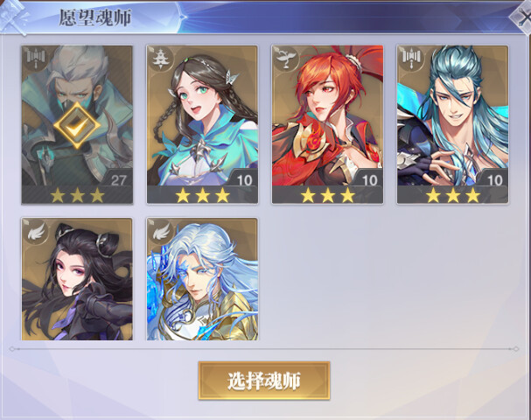Pick the silver-haired gold-armored hero card

coord(202,279)
